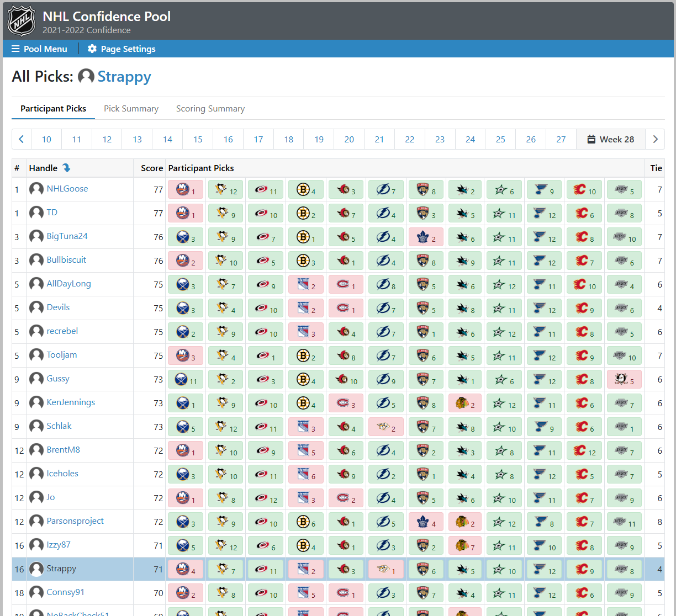
Task: Select the Participant Picks tab
Action: click(x=53, y=109)
